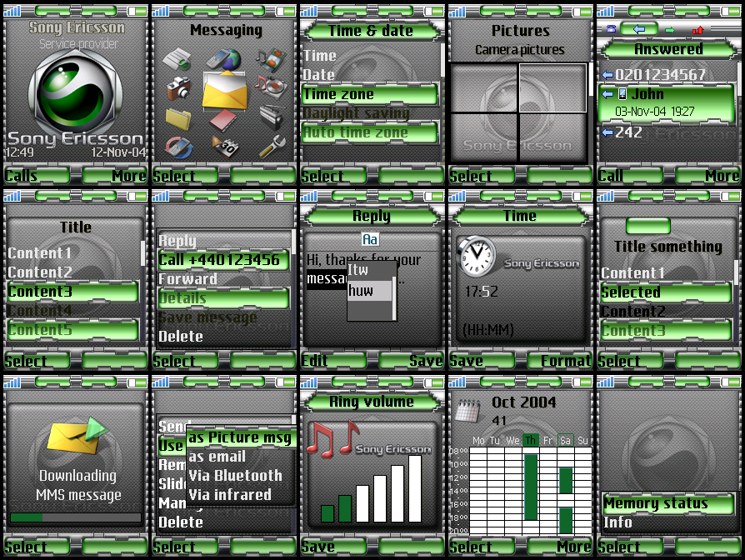Choose the 'huw' predictive text suggestion
Image resolution: width=745 pixels, height=560 pixels.
coord(369,291)
